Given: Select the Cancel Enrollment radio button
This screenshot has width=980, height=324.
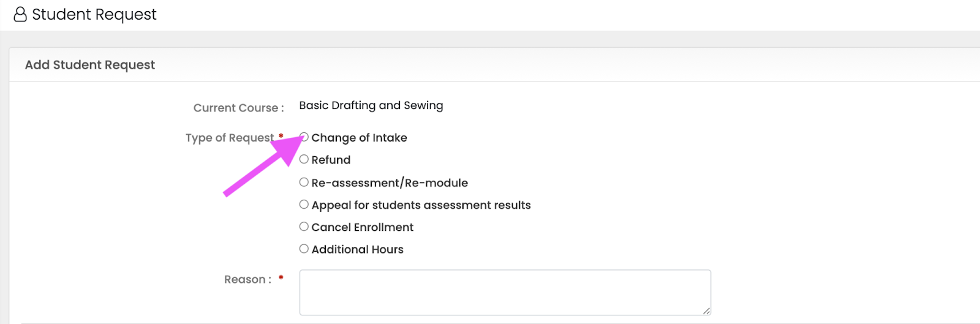Looking at the screenshot, I should pyautogui.click(x=304, y=227).
